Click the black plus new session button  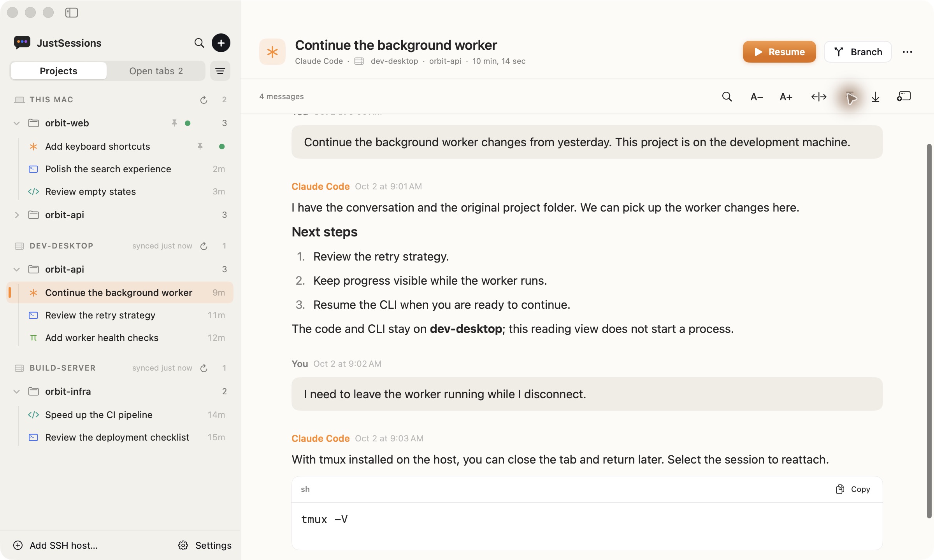pyautogui.click(x=221, y=43)
